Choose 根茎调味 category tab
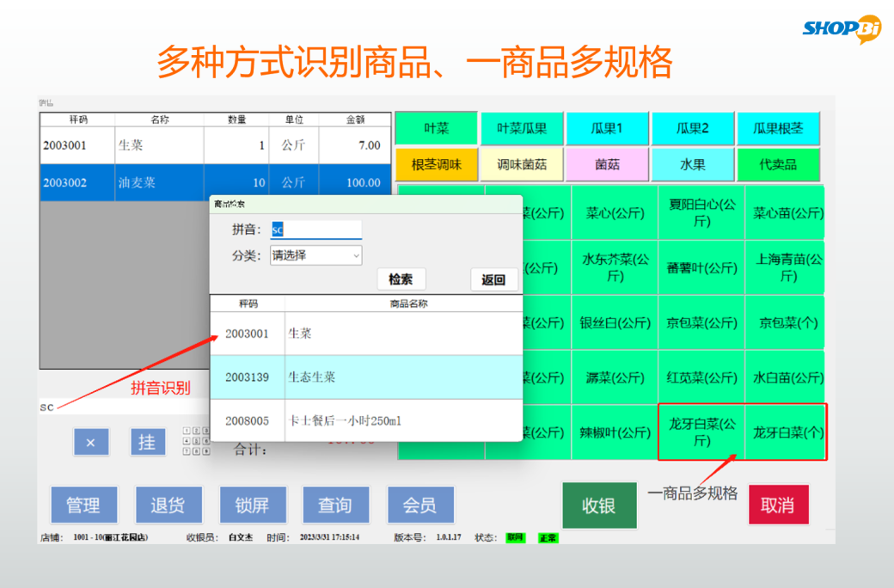The image size is (894, 588). (x=436, y=164)
